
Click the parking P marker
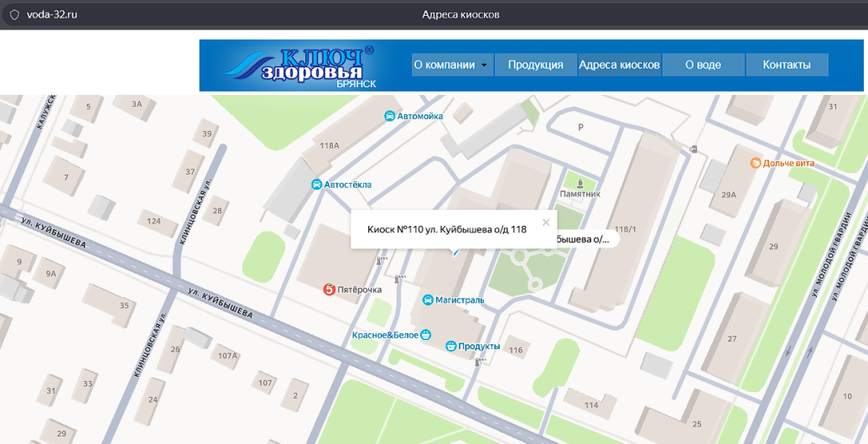click(x=580, y=128)
